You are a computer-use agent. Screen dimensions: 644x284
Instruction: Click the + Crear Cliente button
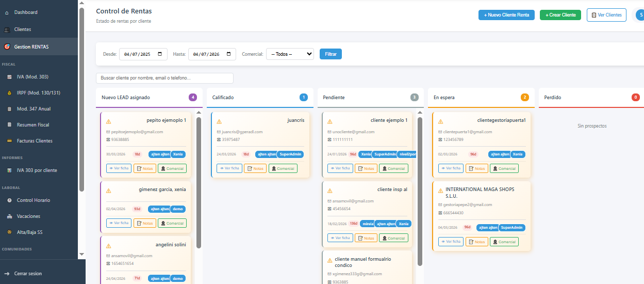560,15
